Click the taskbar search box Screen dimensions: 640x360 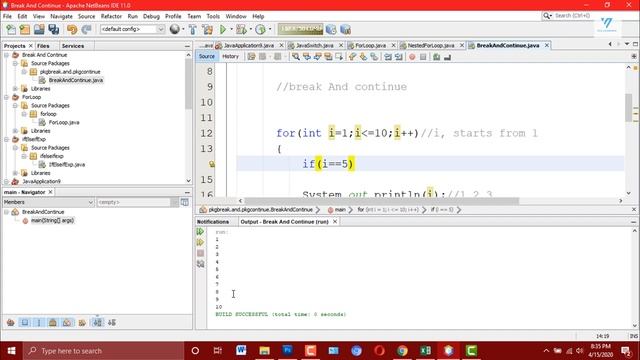103,351
